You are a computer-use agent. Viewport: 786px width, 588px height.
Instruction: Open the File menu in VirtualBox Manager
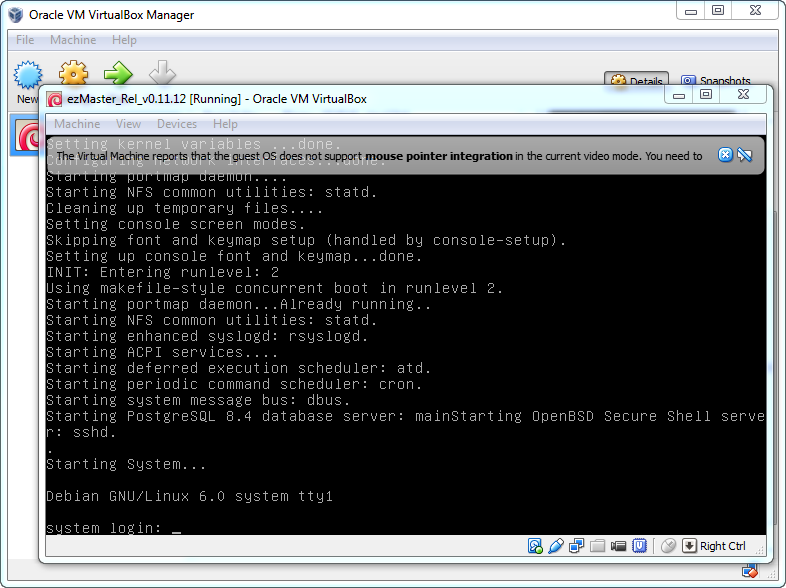[x=25, y=40]
